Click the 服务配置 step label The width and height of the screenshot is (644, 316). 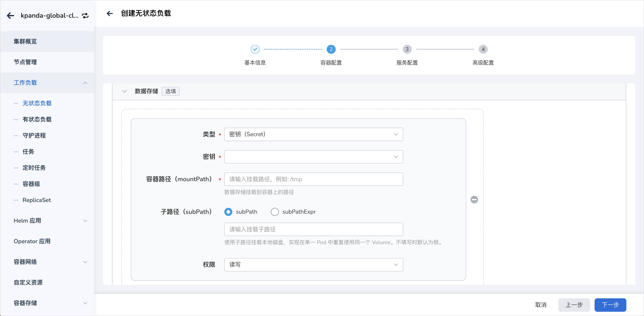[407, 63]
